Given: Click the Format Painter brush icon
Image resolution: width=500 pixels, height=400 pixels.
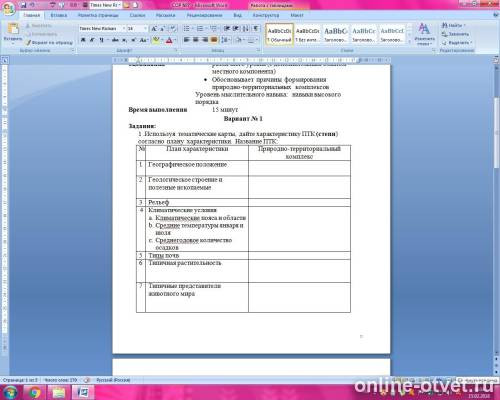Looking at the screenshot, I should [28, 43].
